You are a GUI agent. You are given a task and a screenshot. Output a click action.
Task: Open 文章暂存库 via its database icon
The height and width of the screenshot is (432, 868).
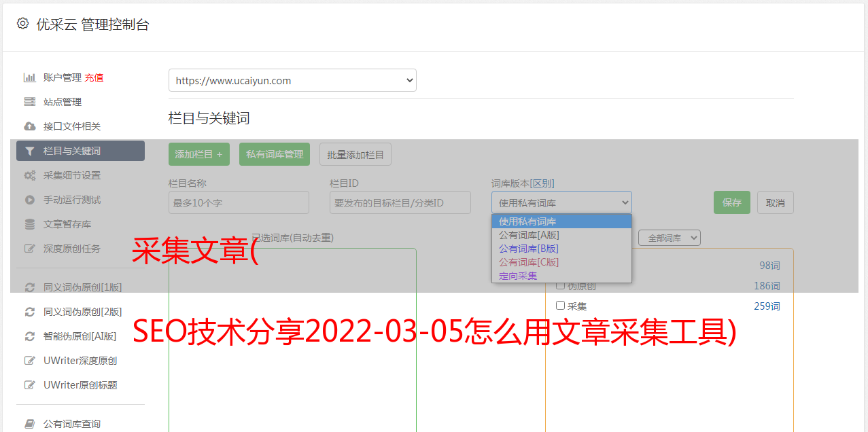[29, 224]
